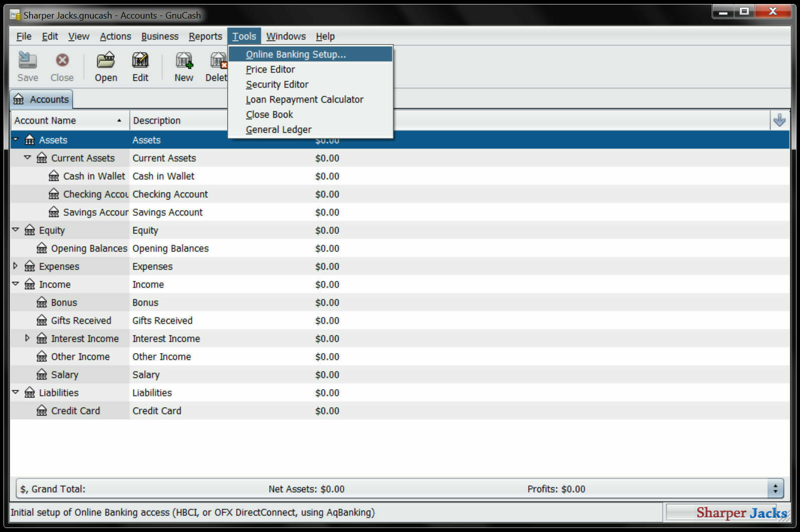This screenshot has height=532, width=800.
Task: Click the bank icon beside Other Income
Action: coord(42,357)
